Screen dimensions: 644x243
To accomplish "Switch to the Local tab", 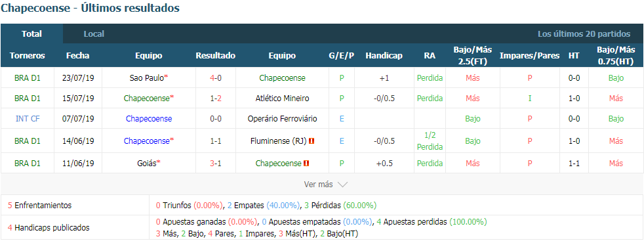I will click(94, 34).
